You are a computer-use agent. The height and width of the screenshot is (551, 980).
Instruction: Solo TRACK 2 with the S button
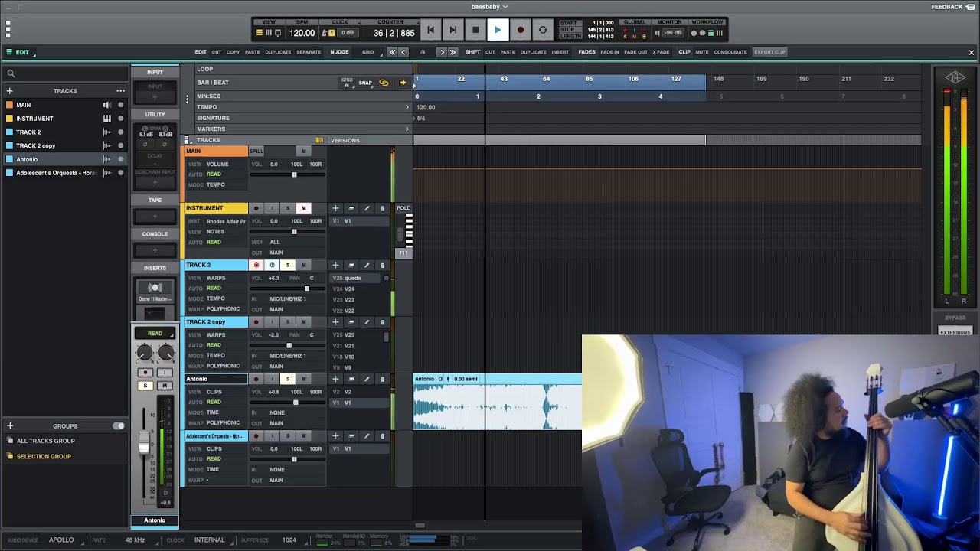(x=288, y=265)
